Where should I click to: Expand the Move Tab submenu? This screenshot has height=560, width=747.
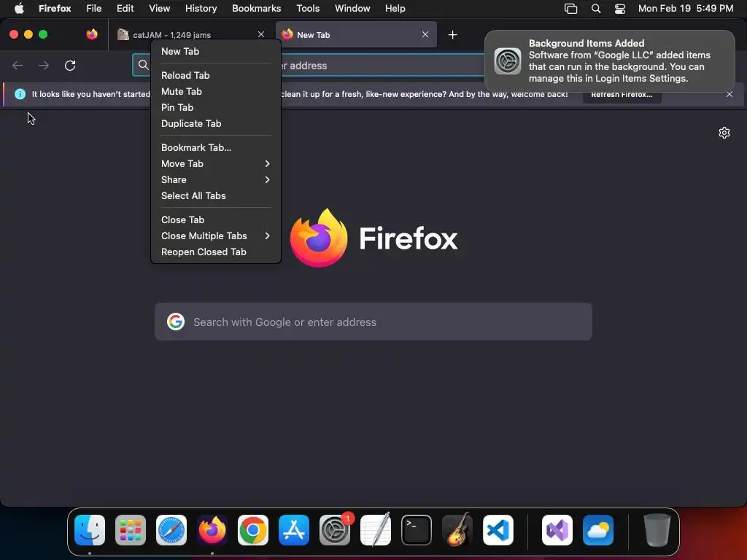coord(216,164)
